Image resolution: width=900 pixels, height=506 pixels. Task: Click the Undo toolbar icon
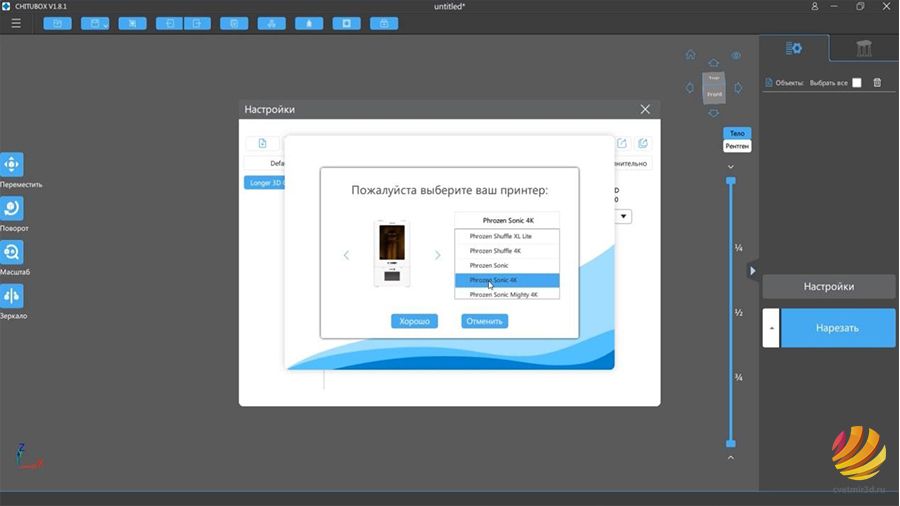(x=169, y=24)
